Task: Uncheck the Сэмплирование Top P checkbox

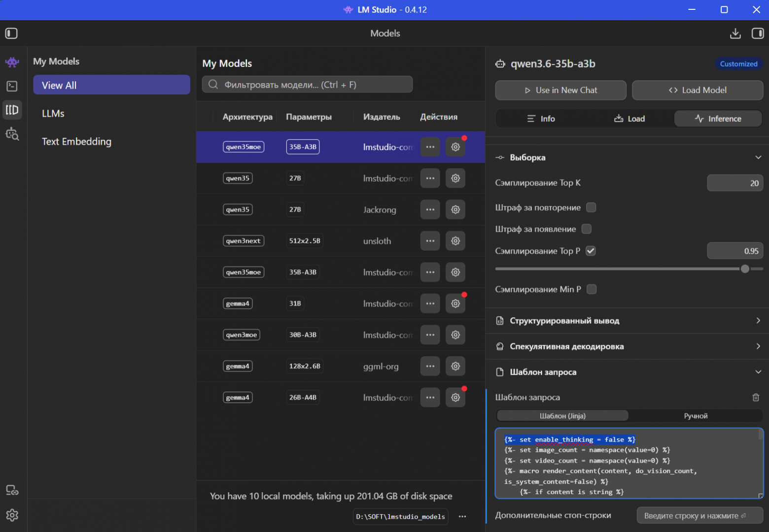Action: click(591, 251)
